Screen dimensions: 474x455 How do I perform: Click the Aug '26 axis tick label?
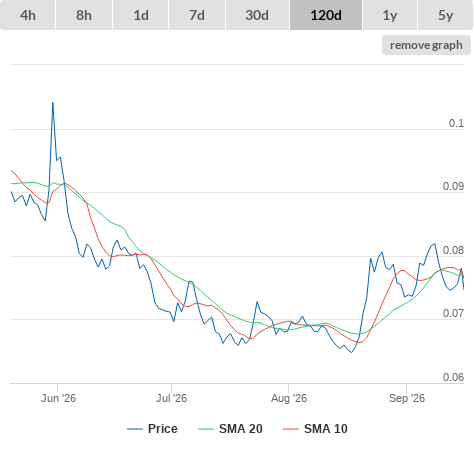coord(289,398)
